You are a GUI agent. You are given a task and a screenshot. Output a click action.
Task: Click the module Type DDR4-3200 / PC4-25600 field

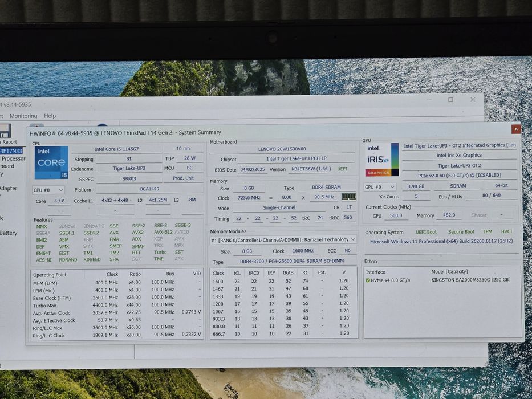[292, 261]
